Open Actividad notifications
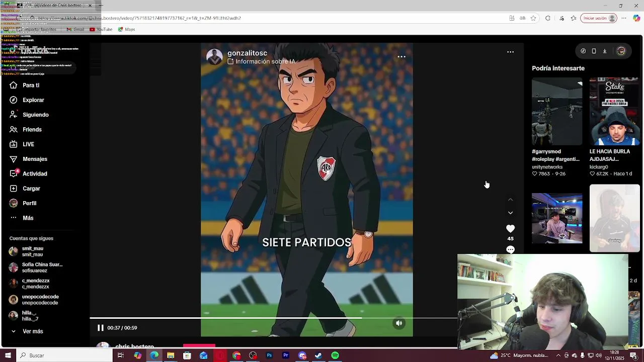 28,173
